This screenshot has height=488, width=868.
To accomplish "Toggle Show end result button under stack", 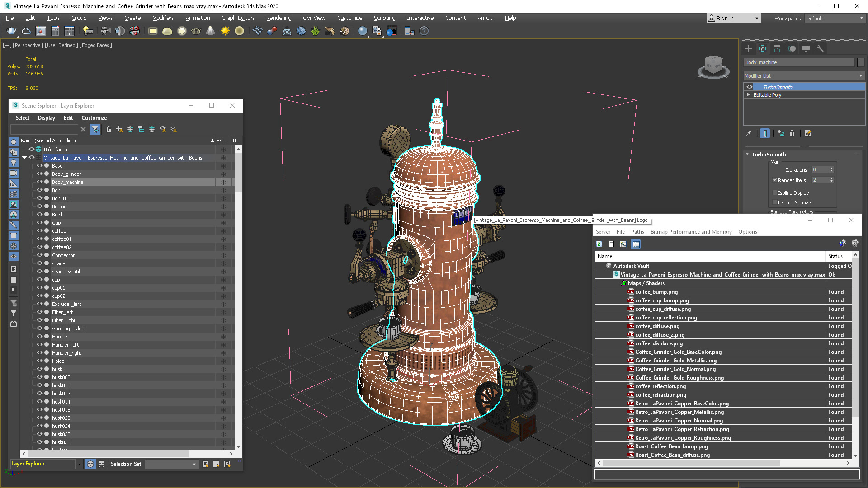I will point(765,133).
